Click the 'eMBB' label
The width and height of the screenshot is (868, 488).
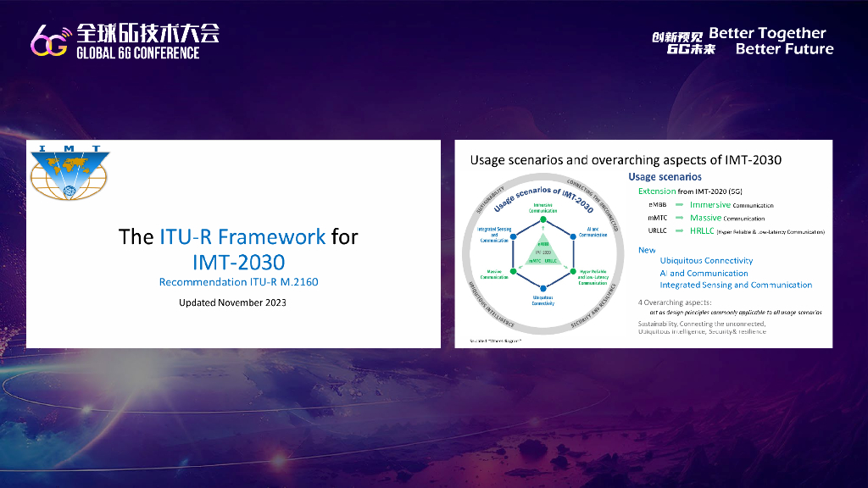657,205
